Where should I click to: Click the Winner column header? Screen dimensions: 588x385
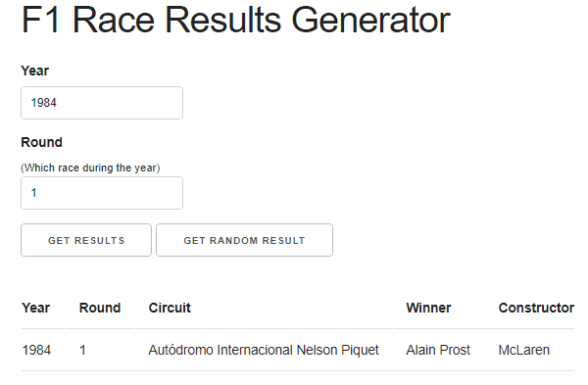point(428,308)
